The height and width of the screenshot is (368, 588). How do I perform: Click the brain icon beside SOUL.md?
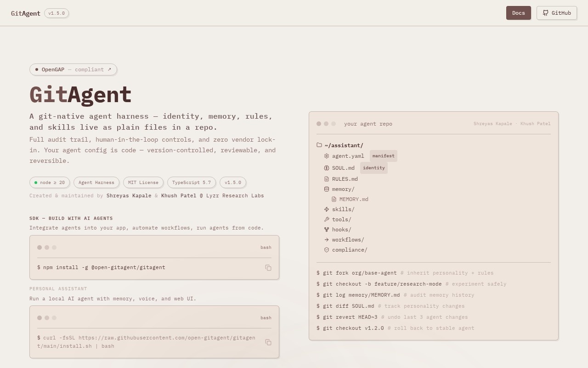coord(327,168)
